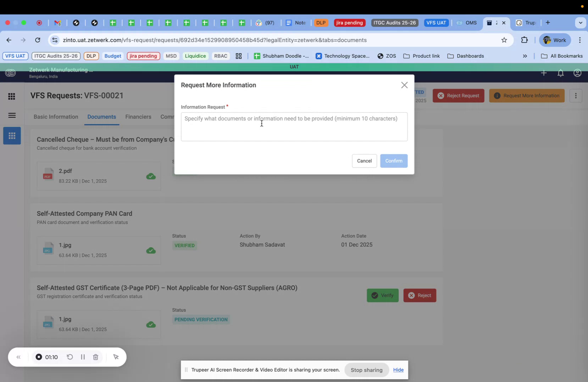
Task: Open the Basic Information tab
Action: click(x=56, y=117)
